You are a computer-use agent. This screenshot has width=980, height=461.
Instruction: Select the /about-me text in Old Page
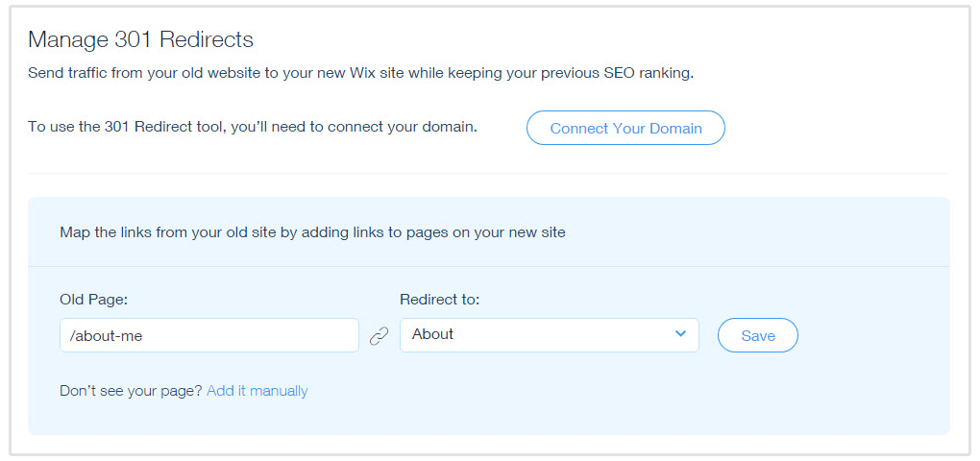[108, 335]
